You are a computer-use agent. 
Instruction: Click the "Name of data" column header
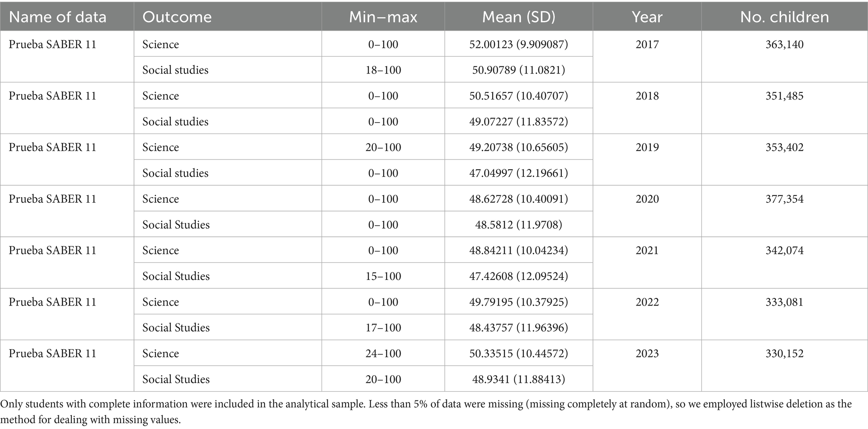tap(58, 17)
